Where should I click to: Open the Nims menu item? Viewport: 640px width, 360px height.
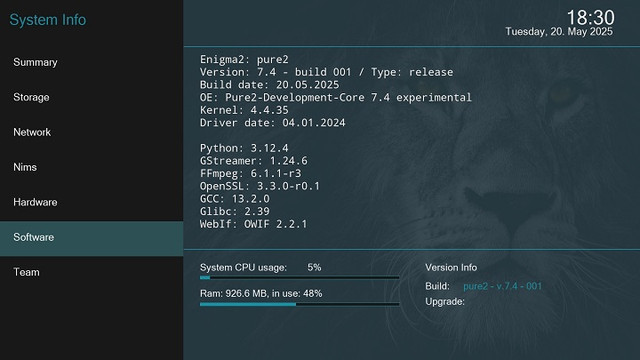[91, 167]
